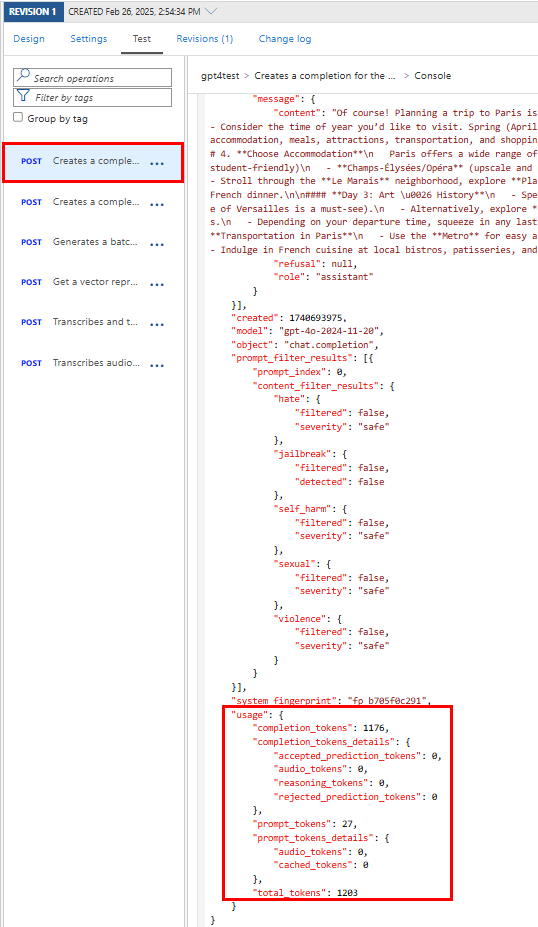Screen dimensions: 538x927
Task: Switch to the Settings tab
Action: click(x=89, y=38)
